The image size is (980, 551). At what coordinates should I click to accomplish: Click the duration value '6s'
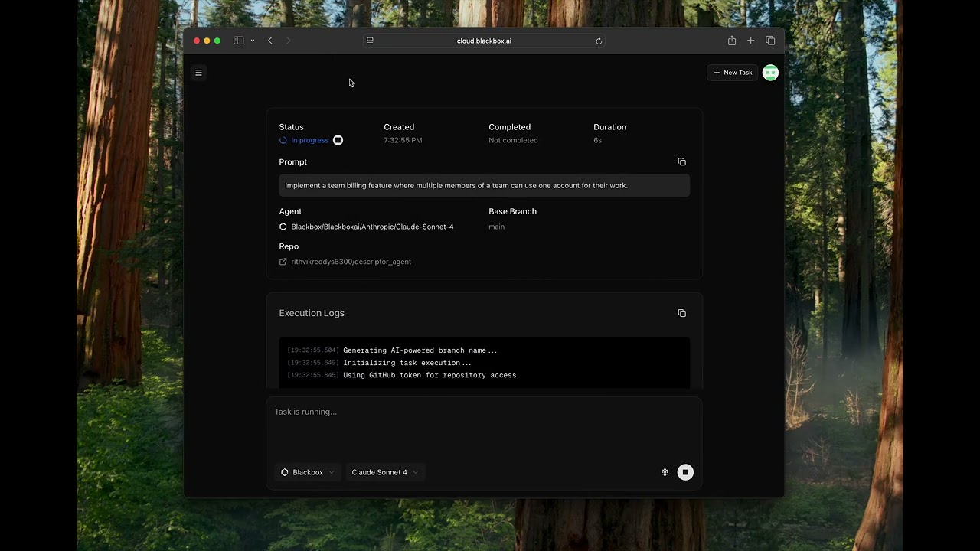click(598, 140)
